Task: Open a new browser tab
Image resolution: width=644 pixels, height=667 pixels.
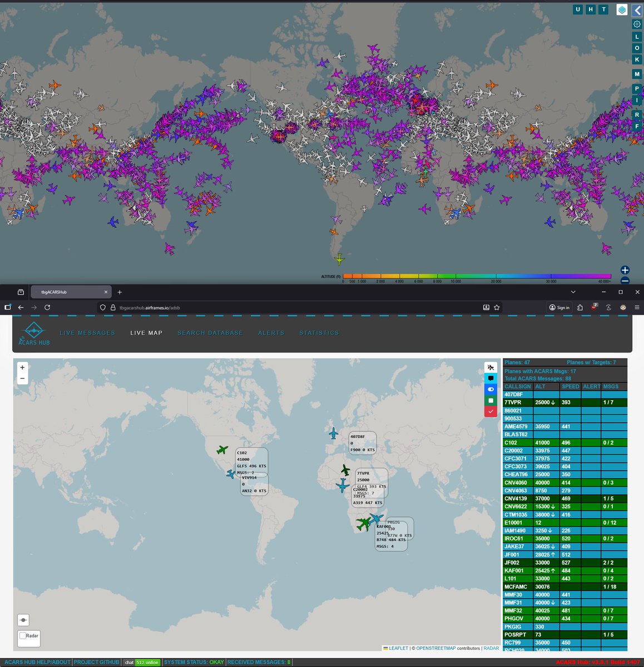Action: [120, 292]
